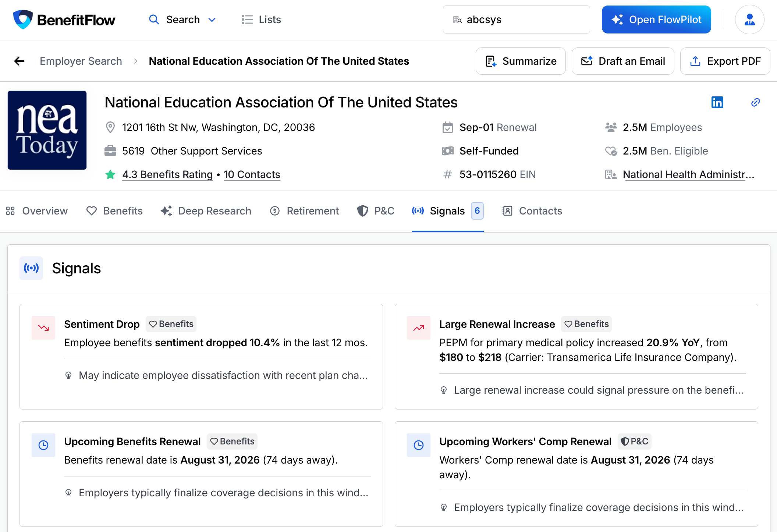Open the Deep Research tab
777x532 pixels.
[x=206, y=211]
